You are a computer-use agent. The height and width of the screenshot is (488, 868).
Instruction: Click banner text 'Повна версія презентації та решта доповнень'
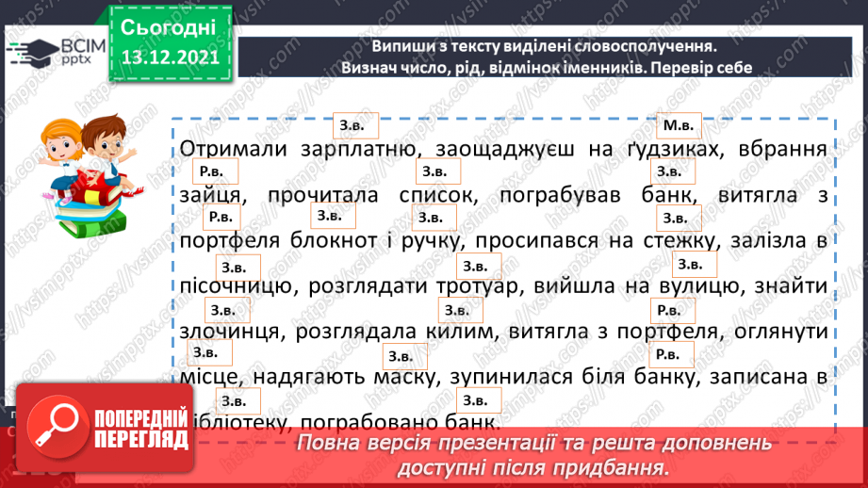[x=534, y=443]
